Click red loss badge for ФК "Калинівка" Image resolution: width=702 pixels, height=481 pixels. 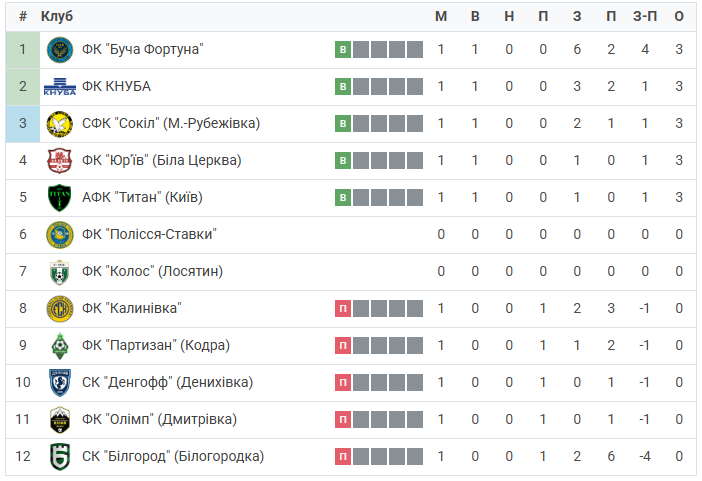click(343, 309)
